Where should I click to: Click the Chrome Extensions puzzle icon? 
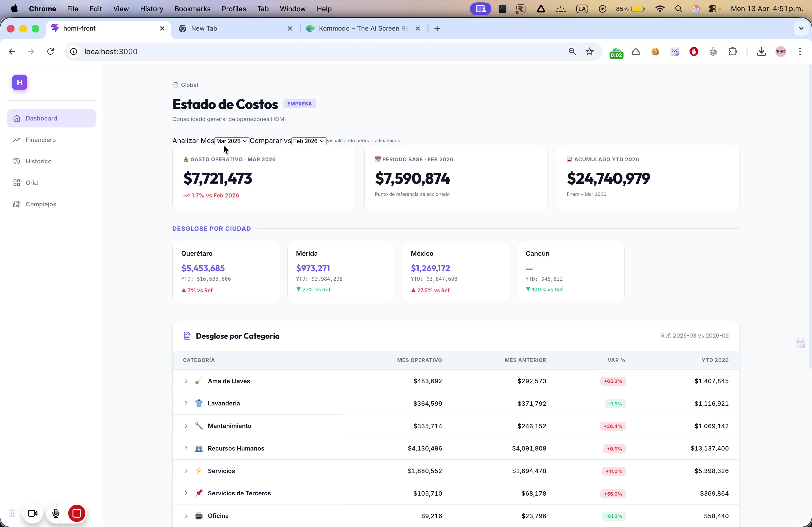tap(733, 52)
